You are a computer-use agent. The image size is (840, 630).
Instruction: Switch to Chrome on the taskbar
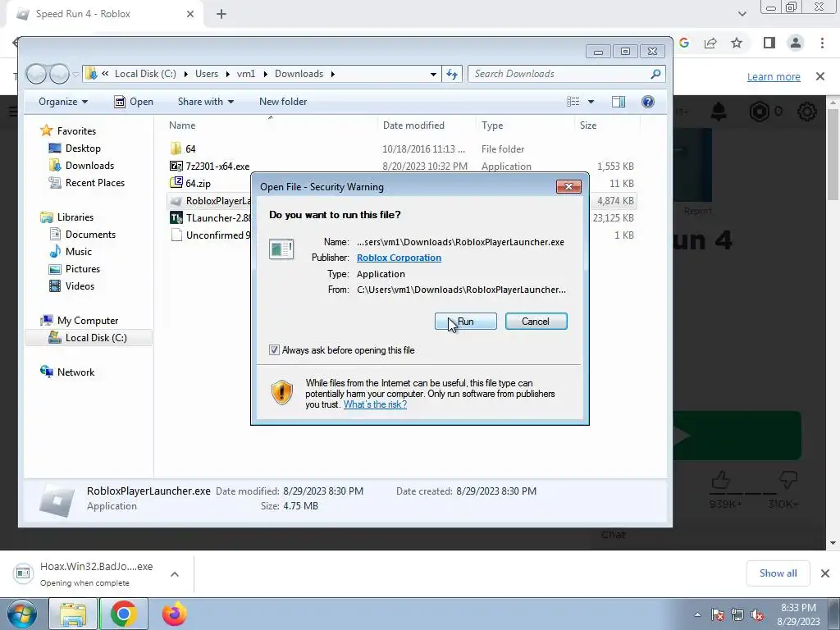click(123, 614)
